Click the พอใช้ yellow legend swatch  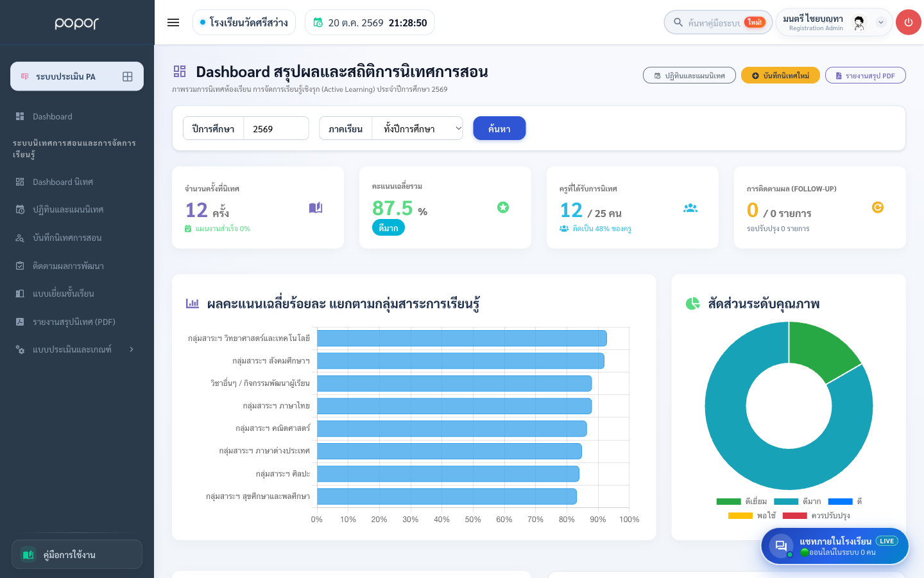[x=740, y=516]
